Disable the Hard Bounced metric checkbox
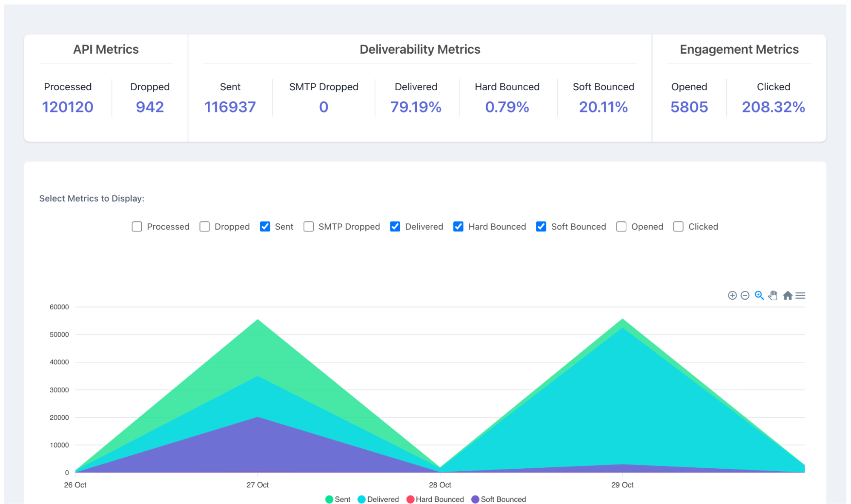This screenshot has width=851, height=504. click(458, 226)
